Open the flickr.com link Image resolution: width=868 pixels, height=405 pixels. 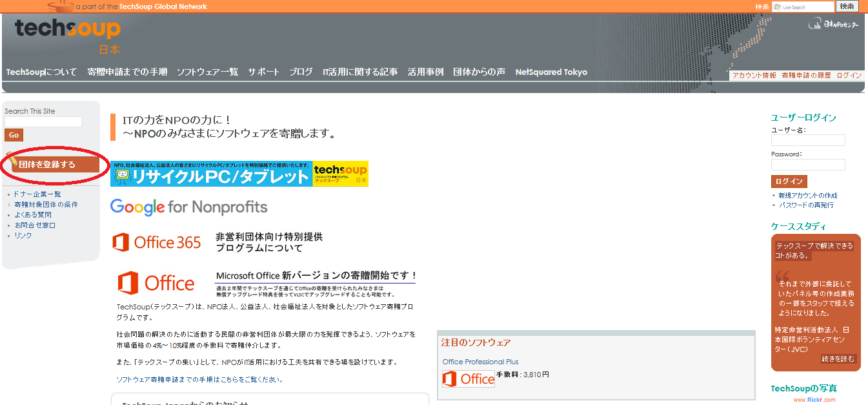pos(816,400)
